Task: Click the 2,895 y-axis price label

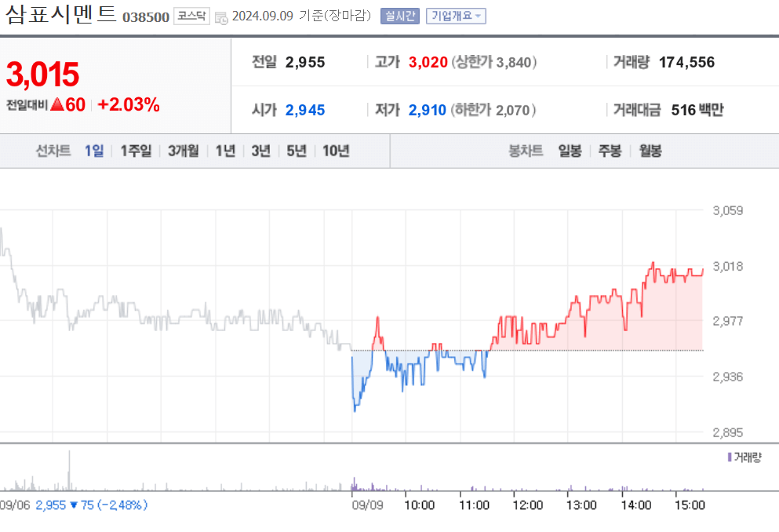Action: [728, 432]
